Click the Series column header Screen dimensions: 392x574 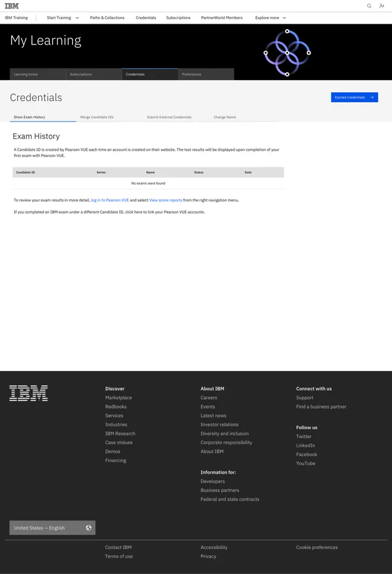[101, 173]
